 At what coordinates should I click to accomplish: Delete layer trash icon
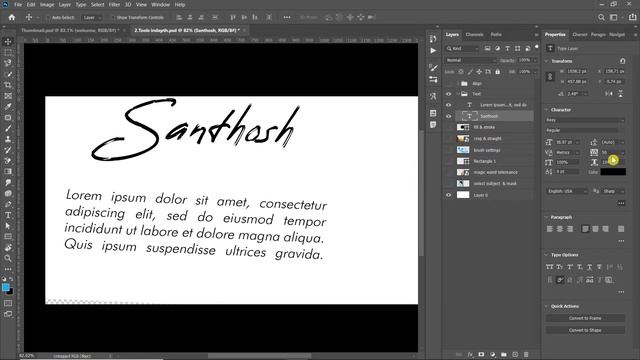(x=526, y=355)
